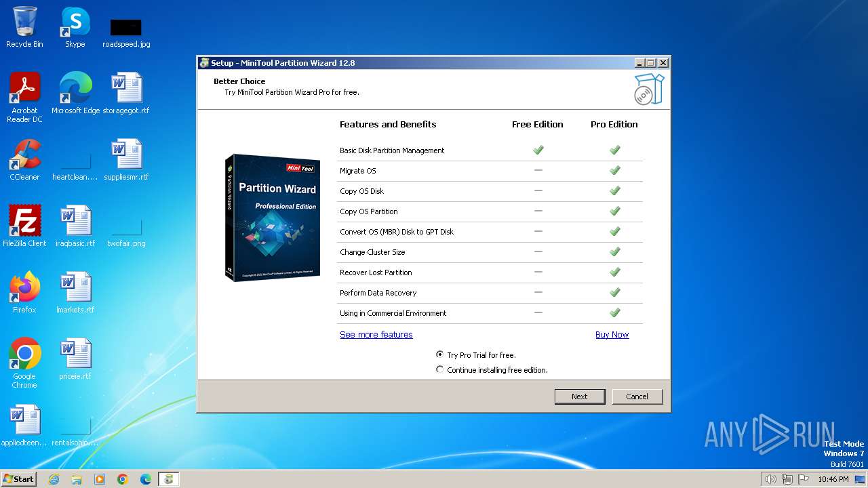Select the CCleaner desktop shortcut
This screenshot has height=488, width=868.
[24, 159]
